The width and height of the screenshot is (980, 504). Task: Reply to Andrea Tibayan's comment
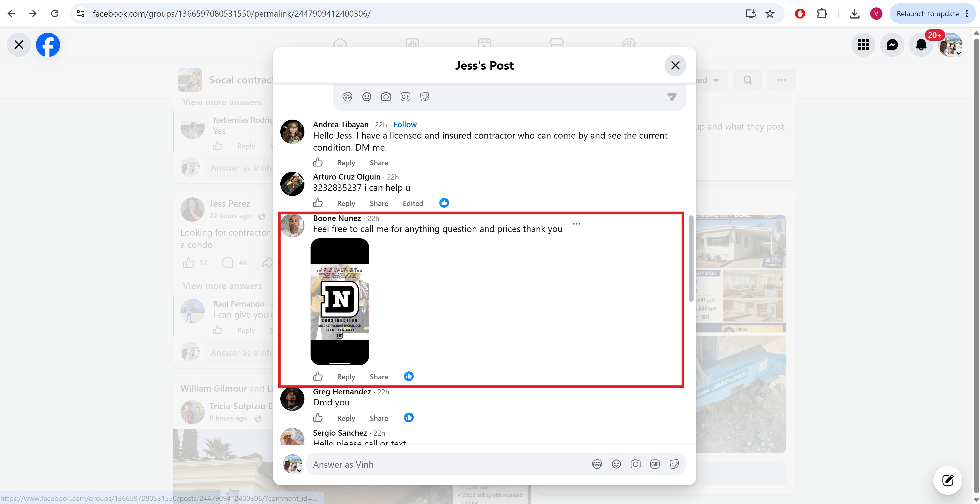click(346, 163)
